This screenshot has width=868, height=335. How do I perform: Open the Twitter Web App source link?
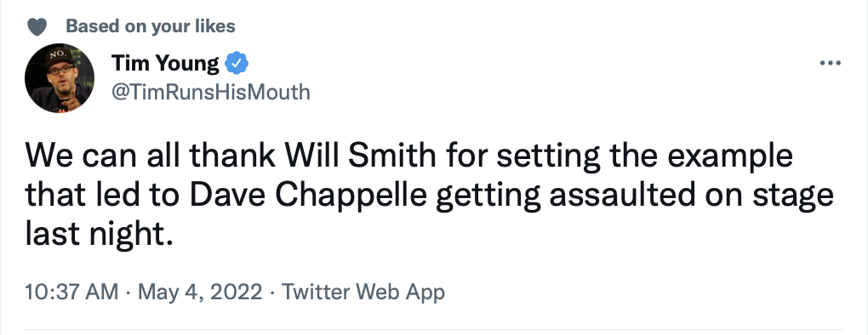tap(363, 292)
